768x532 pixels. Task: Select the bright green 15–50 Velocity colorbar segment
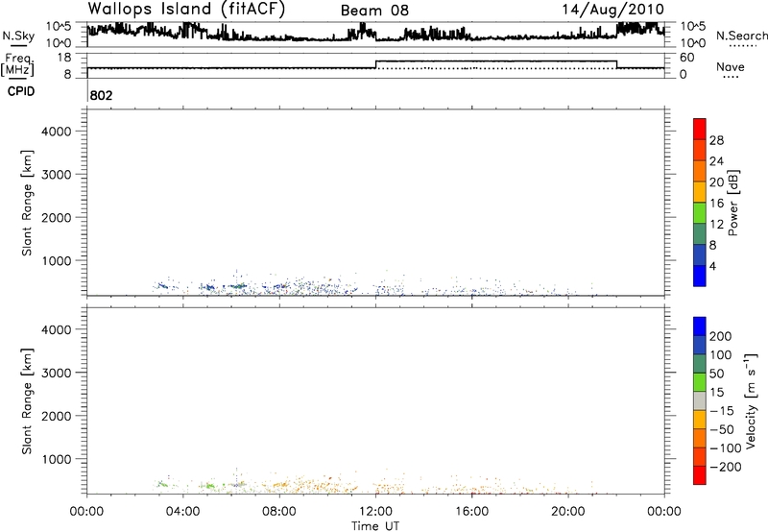tap(700, 382)
